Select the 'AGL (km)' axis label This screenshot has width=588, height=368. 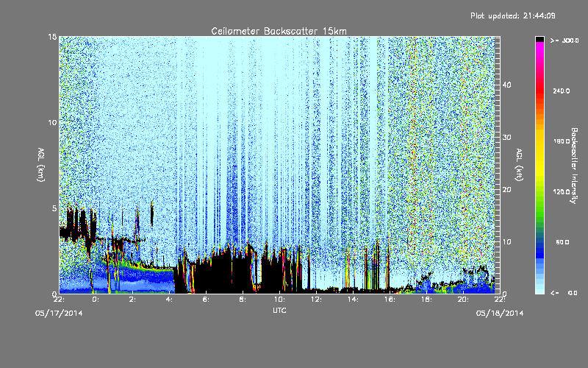point(41,164)
